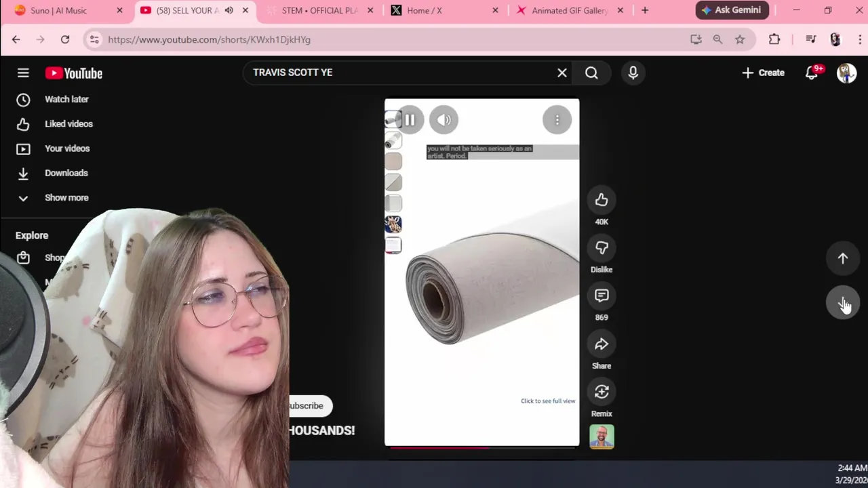Screen dimensions: 868x488
Task: Click 'Click to see full view' link
Action: coord(548,401)
